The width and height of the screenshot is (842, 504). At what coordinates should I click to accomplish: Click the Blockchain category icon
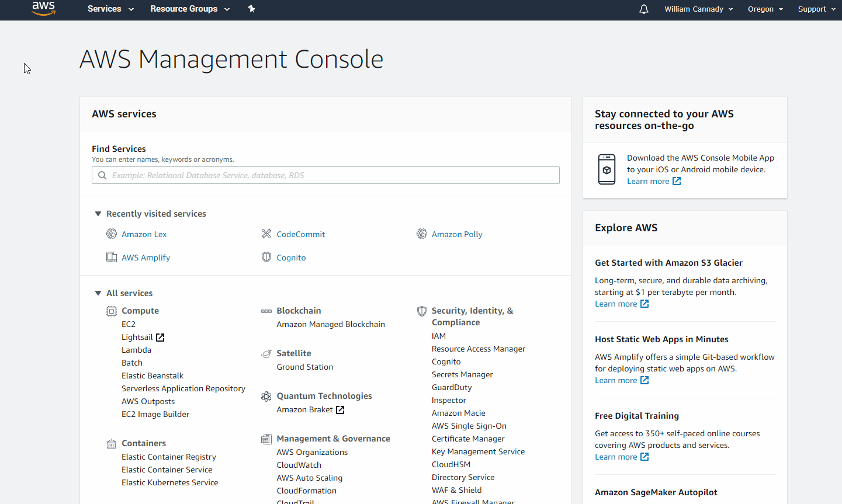266,311
